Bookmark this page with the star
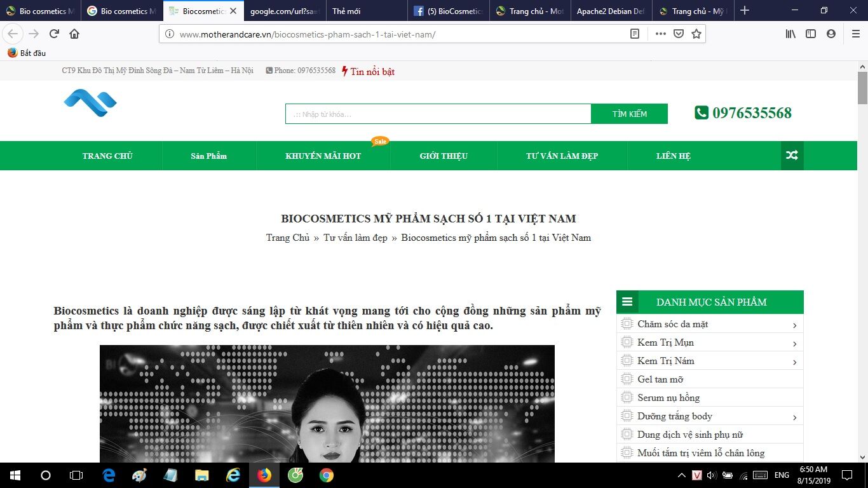The width and height of the screenshot is (868, 488). pos(696,34)
